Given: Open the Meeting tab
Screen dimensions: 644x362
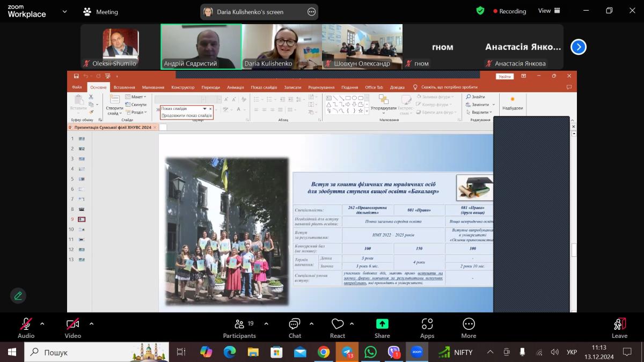Looking at the screenshot, I should tap(100, 12).
